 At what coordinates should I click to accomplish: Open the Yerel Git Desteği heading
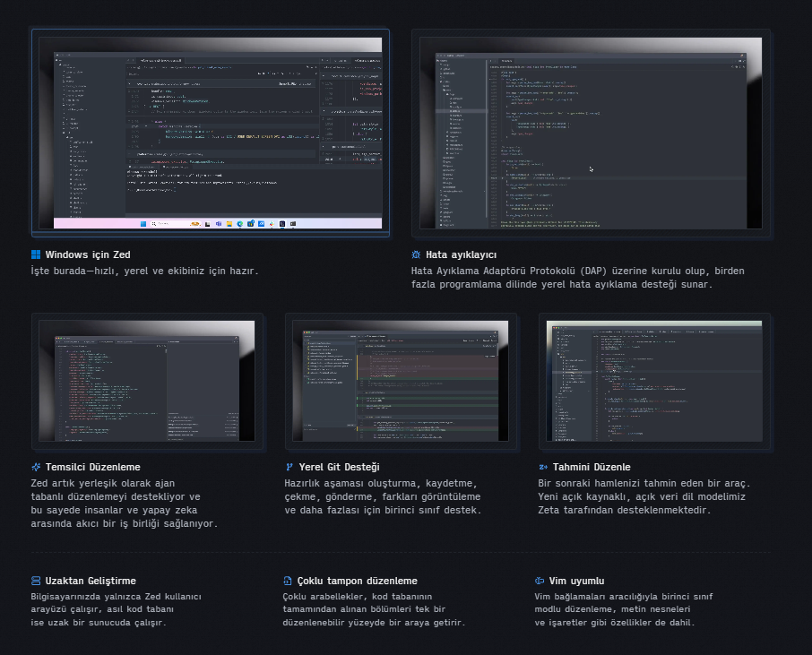[x=339, y=467]
